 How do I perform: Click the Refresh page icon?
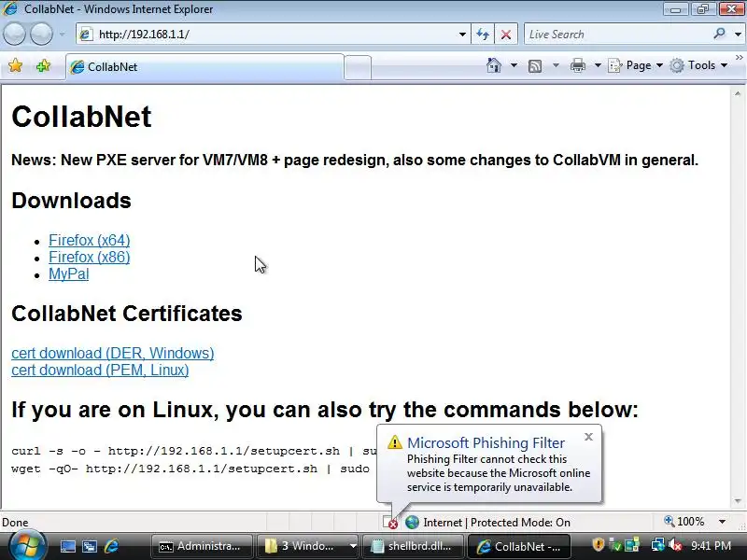coord(483,35)
